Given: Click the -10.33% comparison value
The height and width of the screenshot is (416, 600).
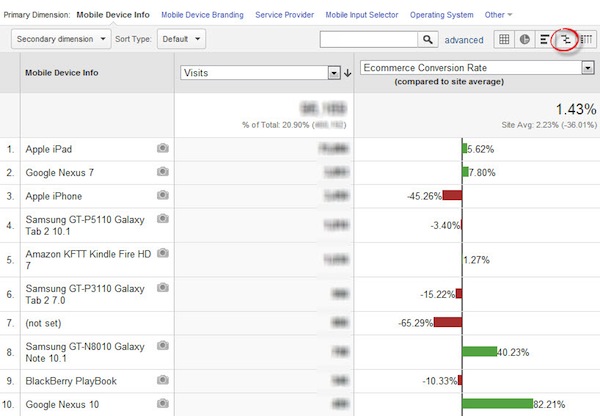Looking at the screenshot, I should pos(440,381).
